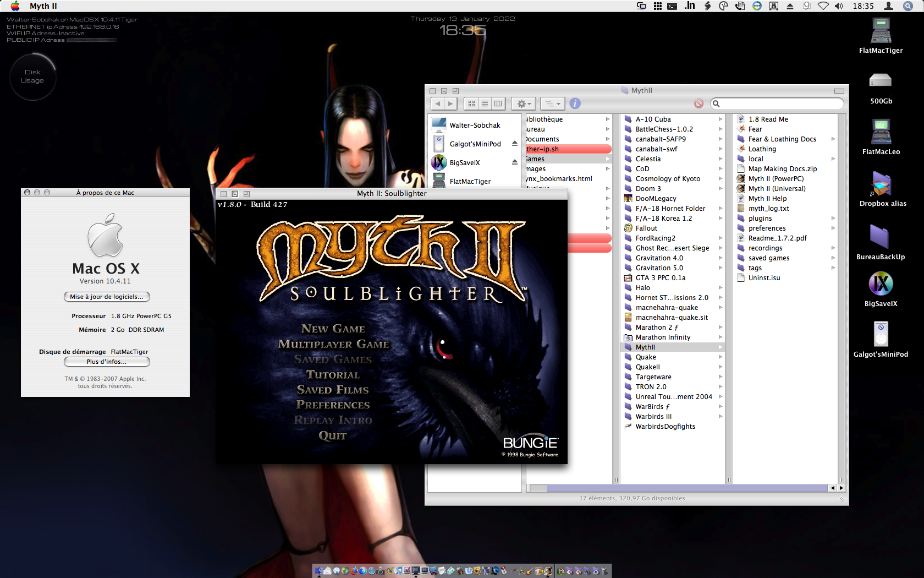Open FlatMacTiger desktop drive
924x578 pixels.
(881, 36)
